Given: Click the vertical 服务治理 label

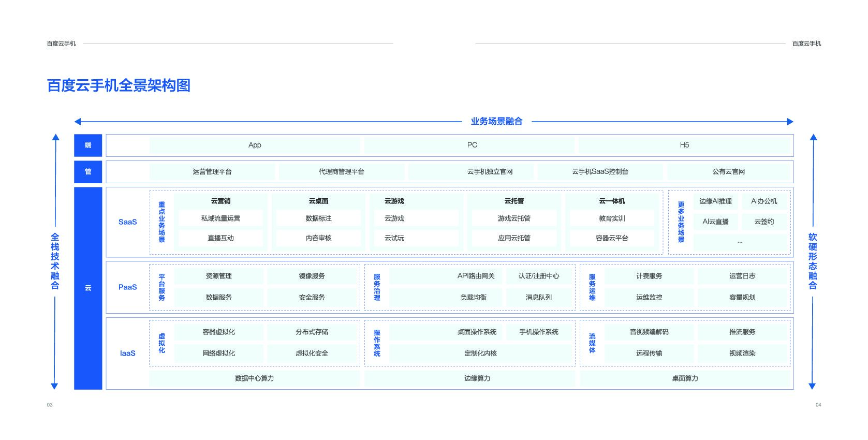Looking at the screenshot, I should point(377,287).
